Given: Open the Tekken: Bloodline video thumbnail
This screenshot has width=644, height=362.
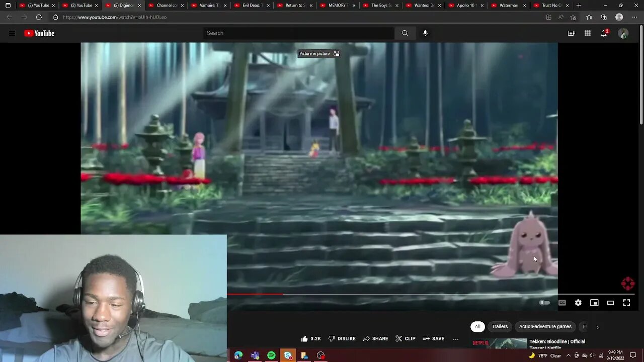Looking at the screenshot, I should click(499, 344).
